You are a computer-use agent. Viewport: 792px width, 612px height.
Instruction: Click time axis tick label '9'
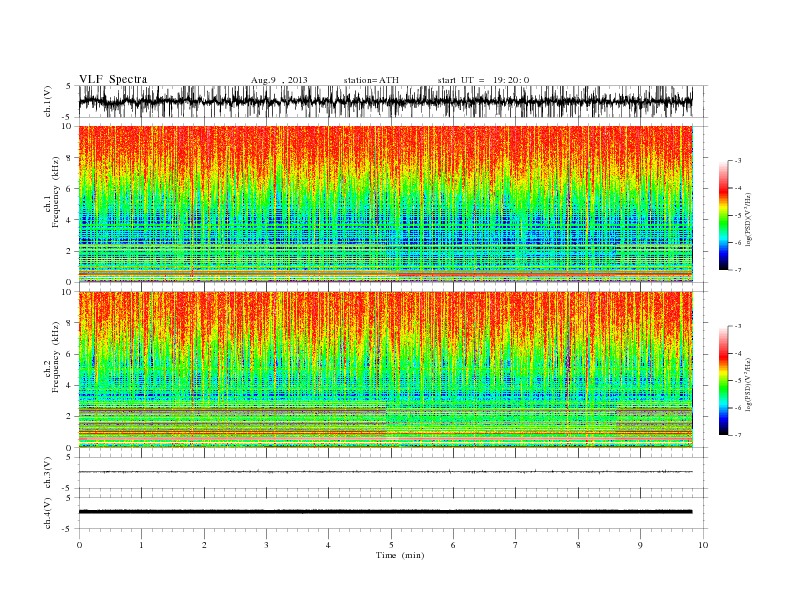tap(640, 545)
